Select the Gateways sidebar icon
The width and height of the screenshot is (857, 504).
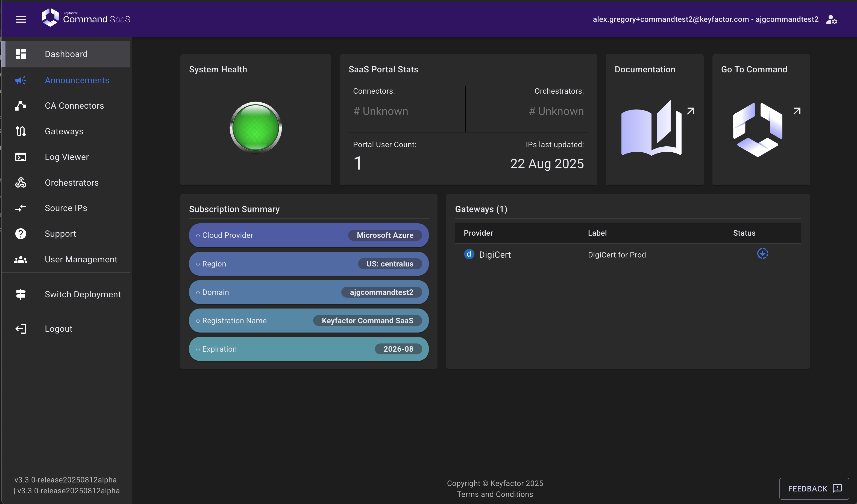tap(21, 131)
